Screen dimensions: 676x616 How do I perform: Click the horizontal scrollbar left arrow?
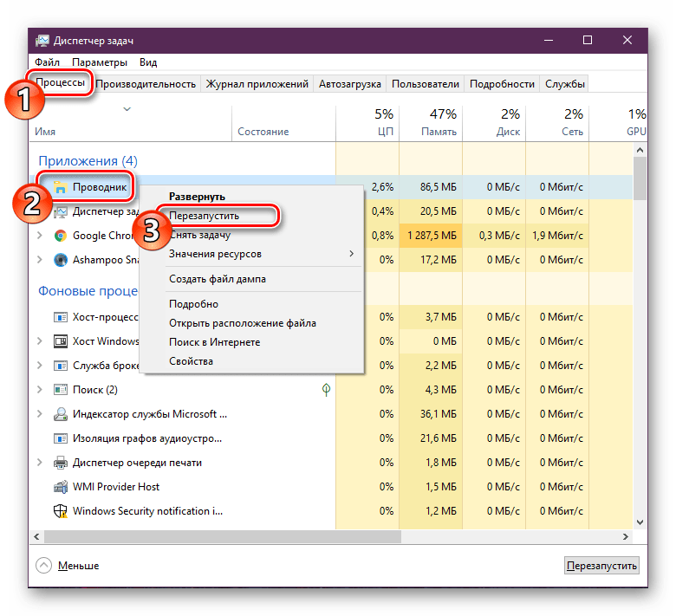pyautogui.click(x=36, y=536)
